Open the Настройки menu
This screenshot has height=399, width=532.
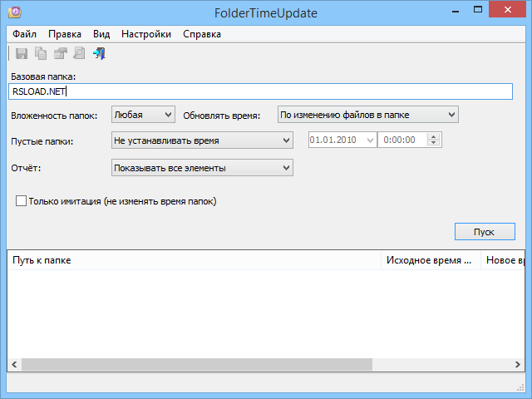click(146, 34)
